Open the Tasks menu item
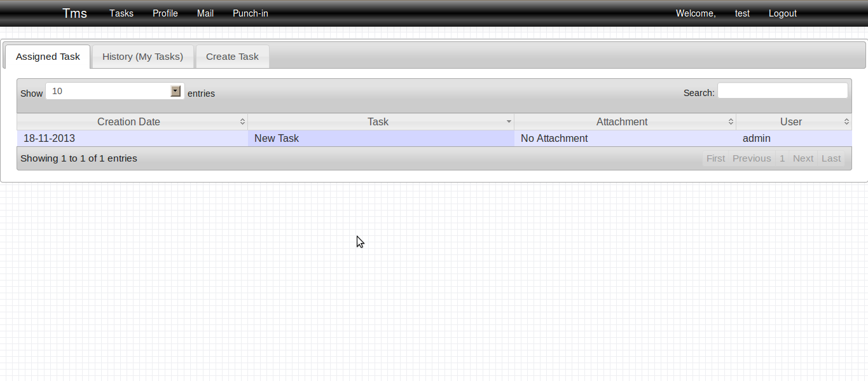Screen dimensions: 868x381 point(121,13)
